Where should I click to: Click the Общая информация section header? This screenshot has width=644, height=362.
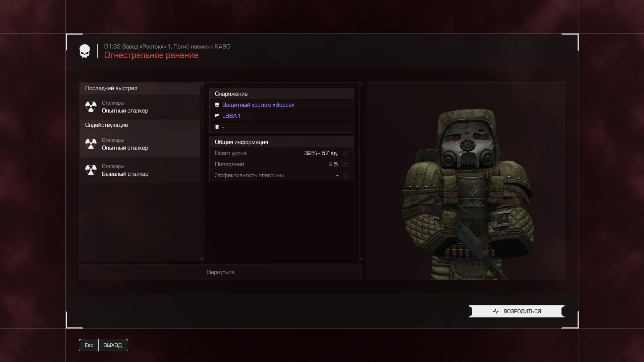point(281,142)
